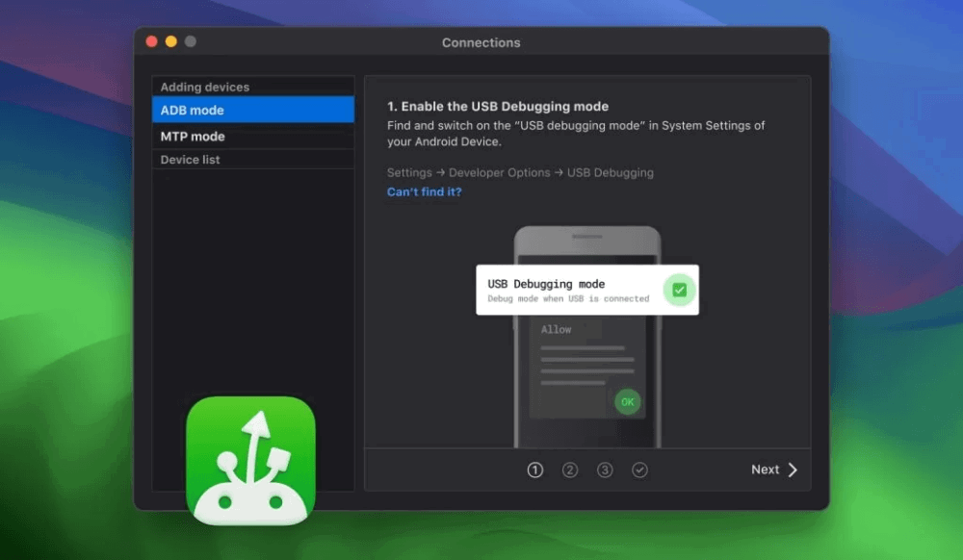Click the "Settings → Developer Options → USB Debugging" text
Screen dimensions: 963x560
click(x=520, y=173)
